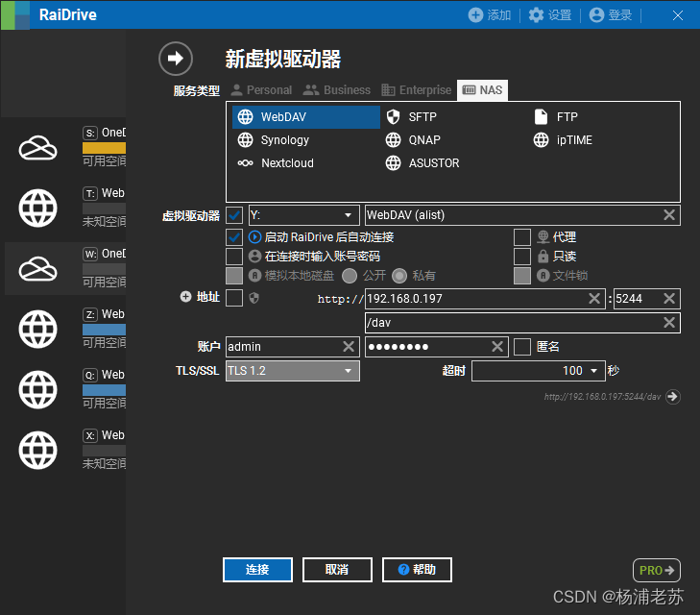Switch to the Enterprise service tab
The width and height of the screenshot is (700, 615).
[x=417, y=90]
